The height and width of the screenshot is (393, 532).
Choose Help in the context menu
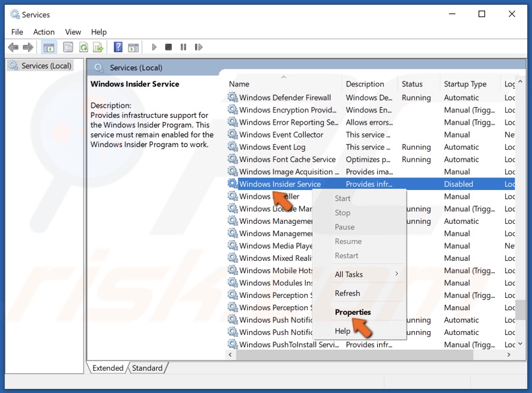[342, 331]
